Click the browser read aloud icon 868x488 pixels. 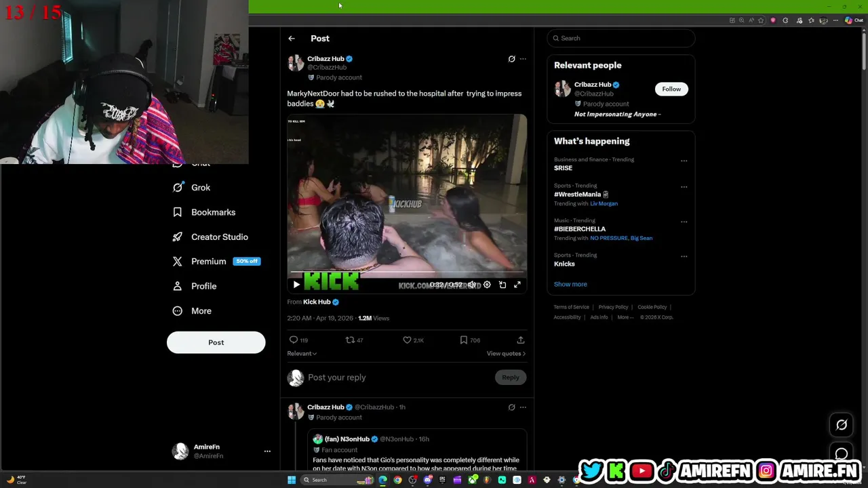click(x=751, y=20)
